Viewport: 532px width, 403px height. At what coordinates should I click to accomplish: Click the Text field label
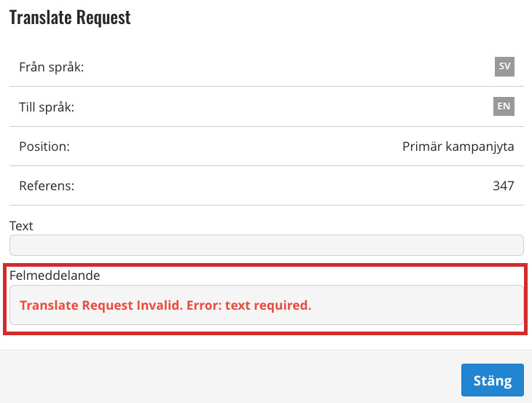[21, 226]
